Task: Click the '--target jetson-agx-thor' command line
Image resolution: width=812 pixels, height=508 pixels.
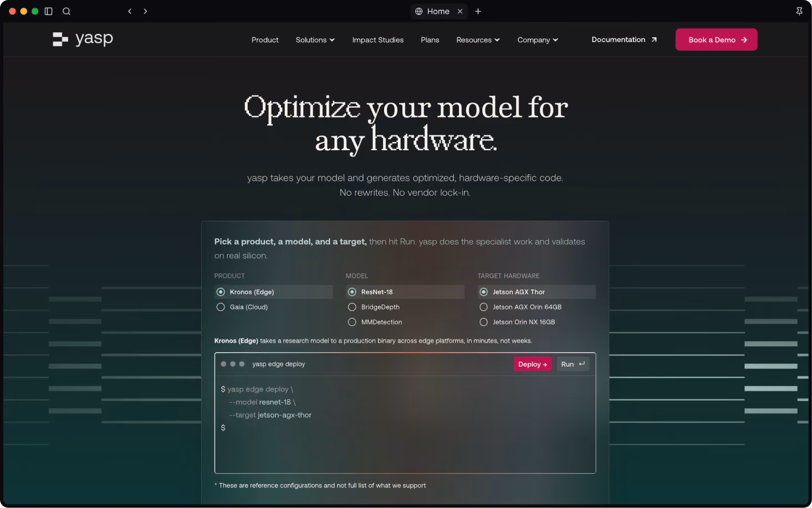Action: [x=270, y=415]
